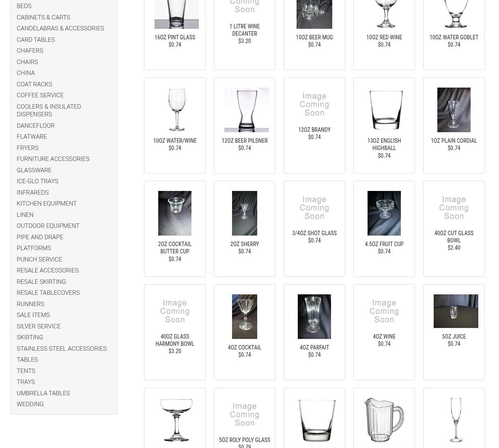The image size is (499, 448).
Task: Open the CHAIRS category link
Action: [x=27, y=62]
